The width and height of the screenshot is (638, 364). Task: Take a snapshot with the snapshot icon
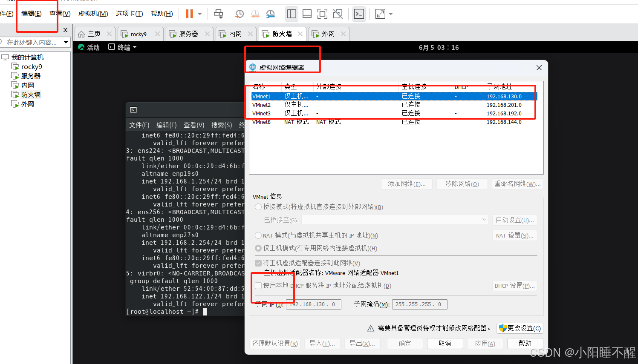pos(240,14)
